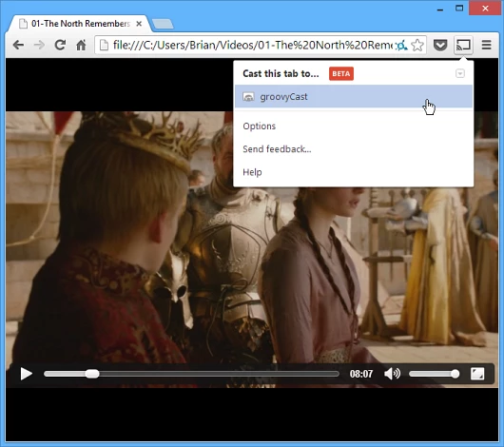Close the '01-The North Remembers' tab
The width and height of the screenshot is (504, 447).
click(x=139, y=24)
